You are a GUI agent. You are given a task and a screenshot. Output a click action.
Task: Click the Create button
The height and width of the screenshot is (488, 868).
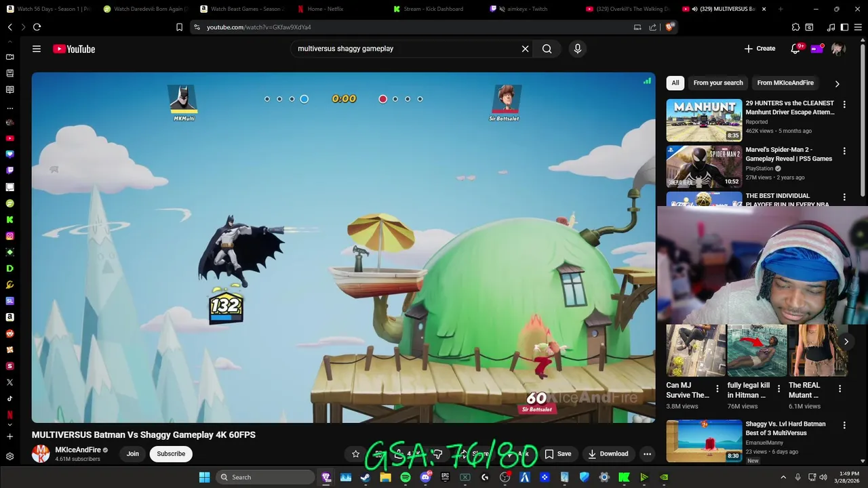coord(759,49)
